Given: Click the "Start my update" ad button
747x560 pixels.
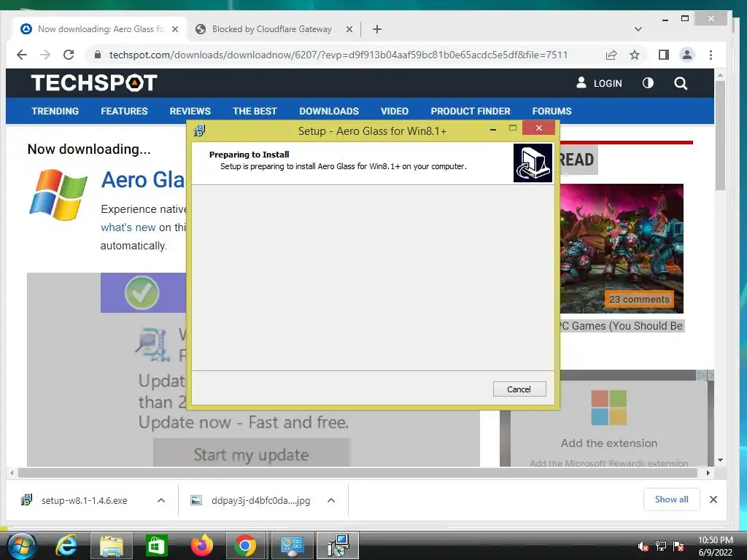Looking at the screenshot, I should [x=251, y=454].
